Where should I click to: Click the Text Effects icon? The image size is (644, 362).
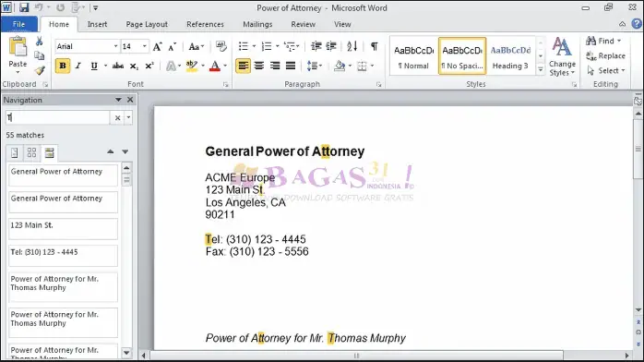[171, 66]
